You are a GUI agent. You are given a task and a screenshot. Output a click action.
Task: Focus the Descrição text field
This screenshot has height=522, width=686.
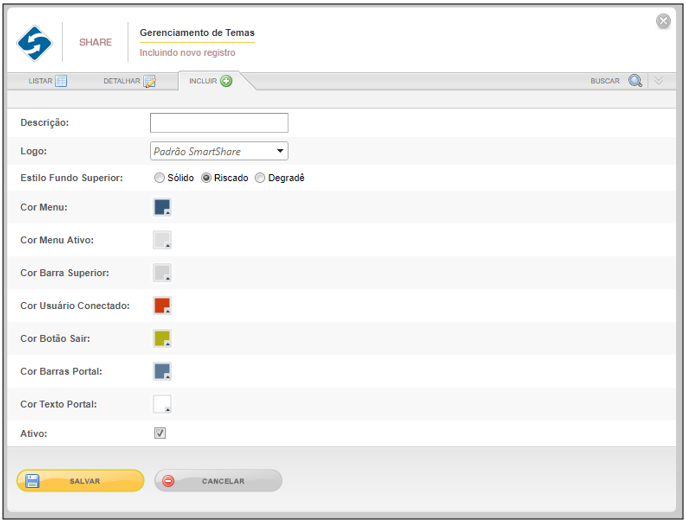[219, 123]
